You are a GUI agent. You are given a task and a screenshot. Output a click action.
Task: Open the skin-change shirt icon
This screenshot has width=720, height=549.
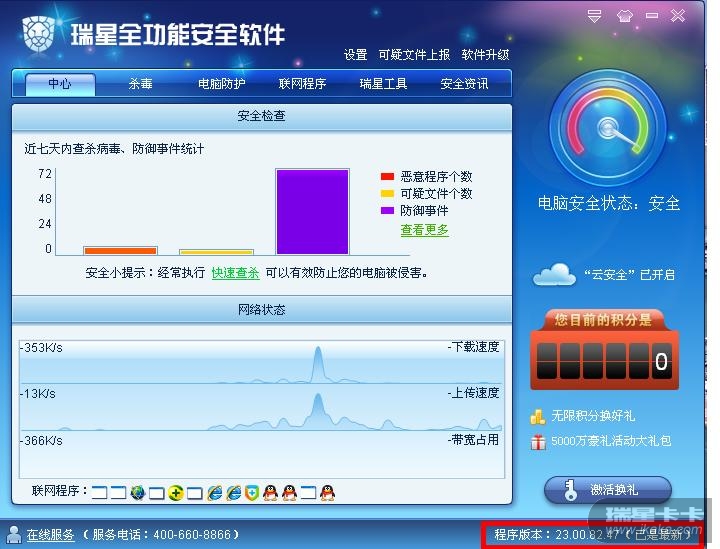click(624, 17)
